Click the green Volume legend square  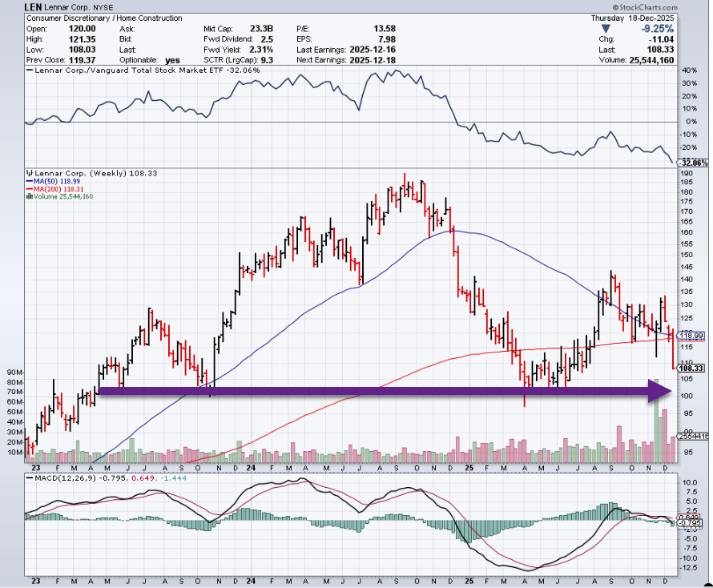coord(29,196)
